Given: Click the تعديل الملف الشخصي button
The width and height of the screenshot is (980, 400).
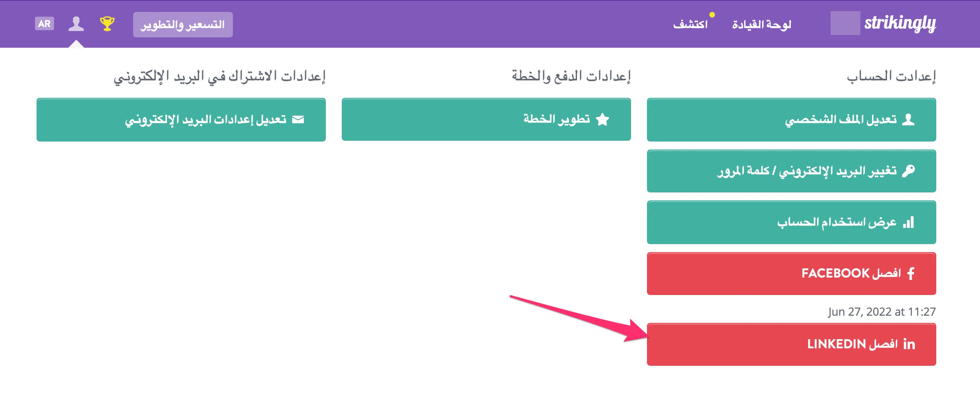Looking at the screenshot, I should pyautogui.click(x=791, y=120).
